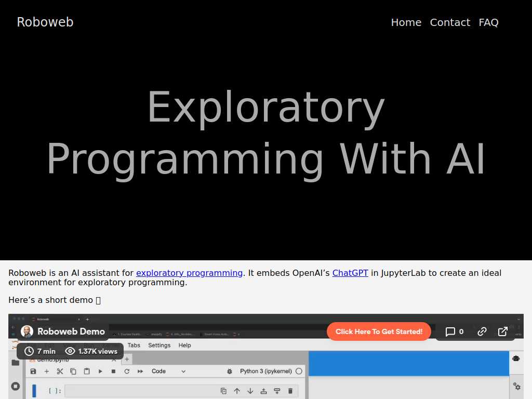Click the interrupt kernel stop icon

point(114,371)
